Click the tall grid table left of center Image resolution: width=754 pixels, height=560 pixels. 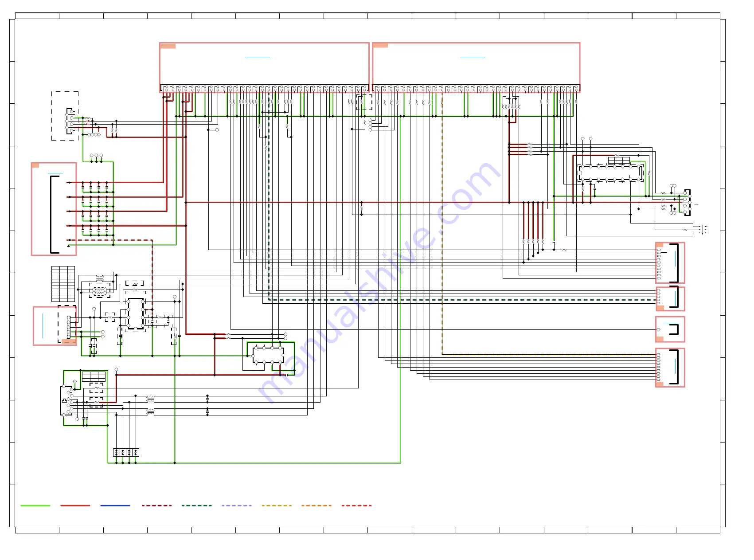coord(63,284)
